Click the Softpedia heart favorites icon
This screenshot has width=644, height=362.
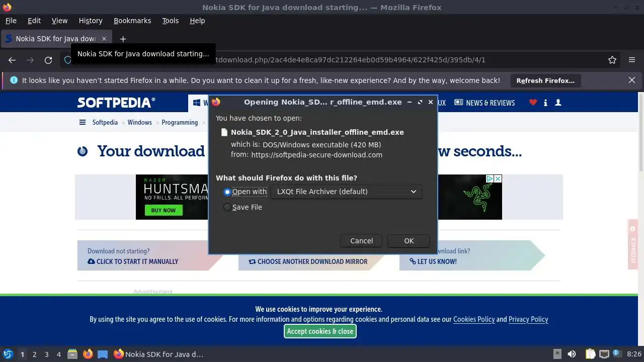533,103
